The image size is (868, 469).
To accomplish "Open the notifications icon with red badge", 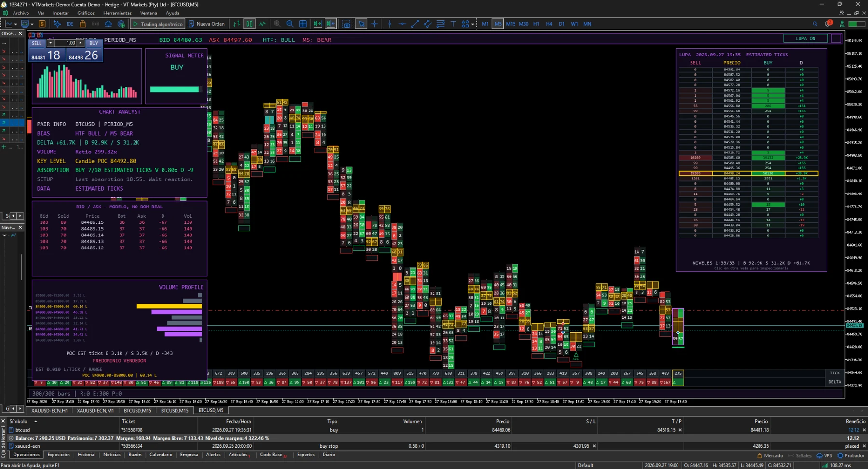I will 828,24.
